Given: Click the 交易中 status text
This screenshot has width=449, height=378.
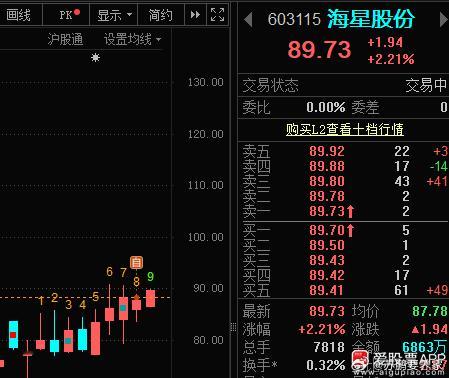Looking at the screenshot, I should pyautogui.click(x=426, y=86).
